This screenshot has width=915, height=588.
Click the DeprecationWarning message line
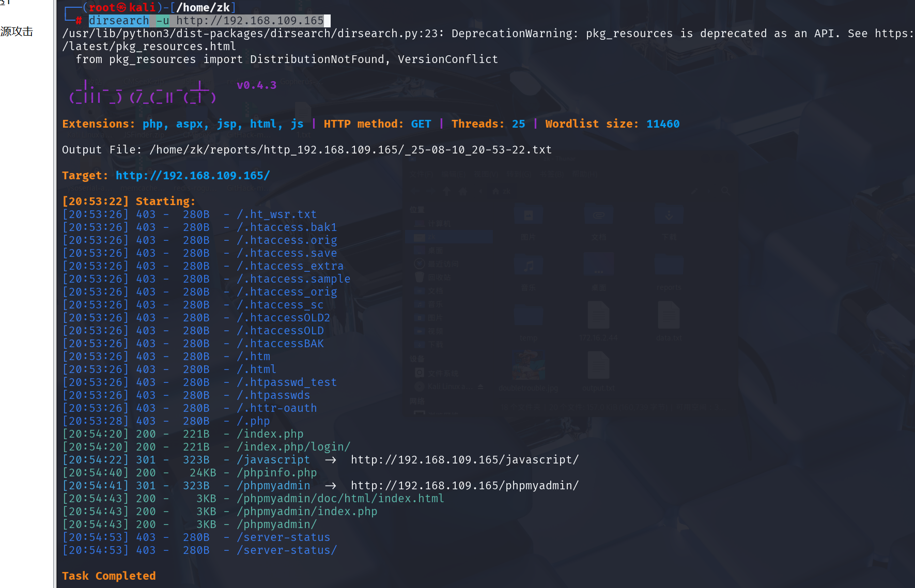(x=488, y=34)
